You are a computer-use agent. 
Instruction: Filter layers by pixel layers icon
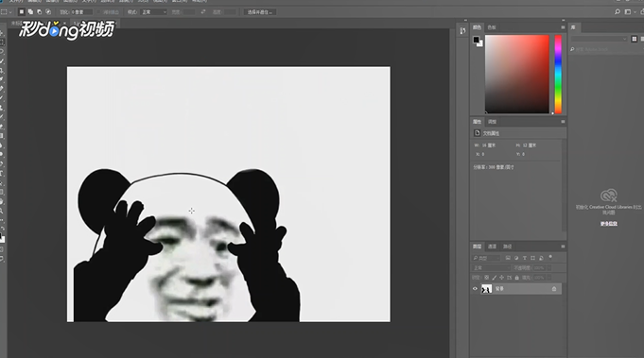point(508,258)
